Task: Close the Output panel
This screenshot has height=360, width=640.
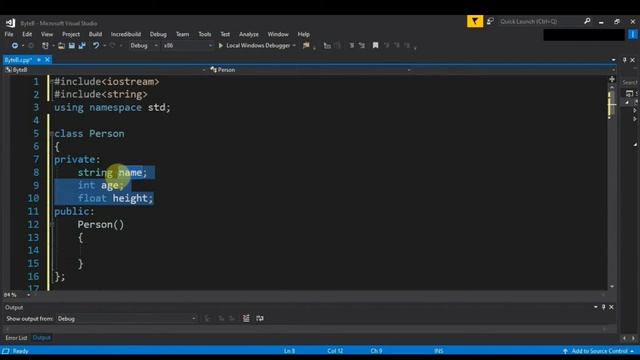Action: click(x=611, y=307)
